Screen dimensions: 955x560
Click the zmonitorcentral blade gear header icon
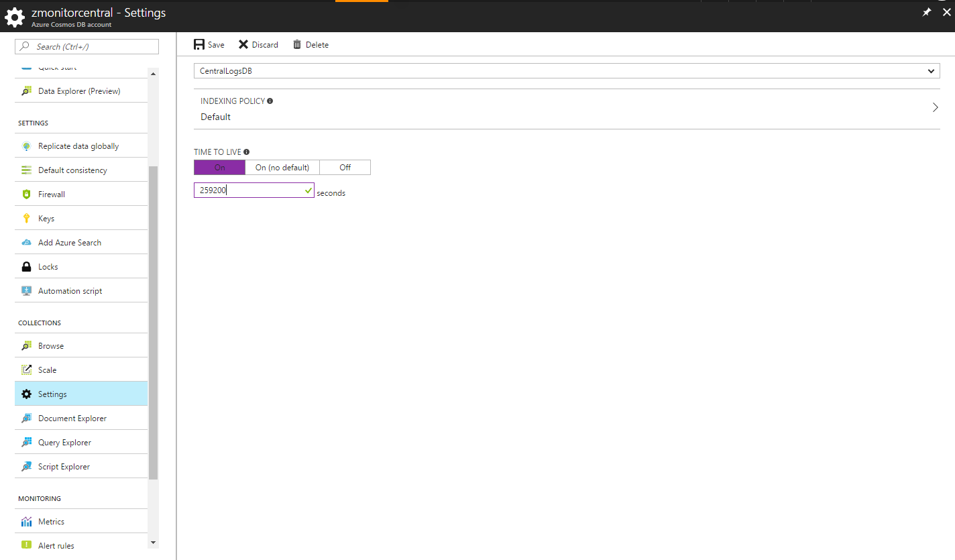(15, 17)
